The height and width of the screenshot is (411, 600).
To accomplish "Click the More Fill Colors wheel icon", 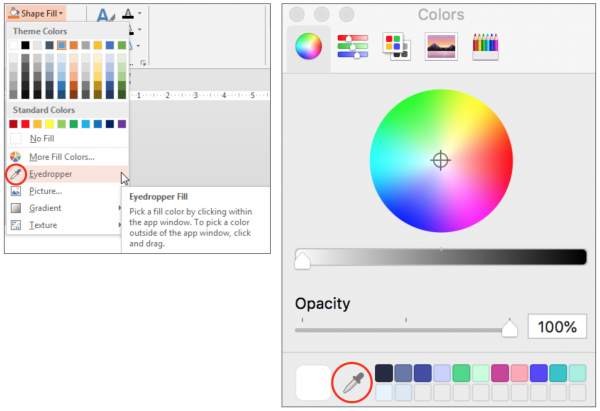I will click(16, 157).
